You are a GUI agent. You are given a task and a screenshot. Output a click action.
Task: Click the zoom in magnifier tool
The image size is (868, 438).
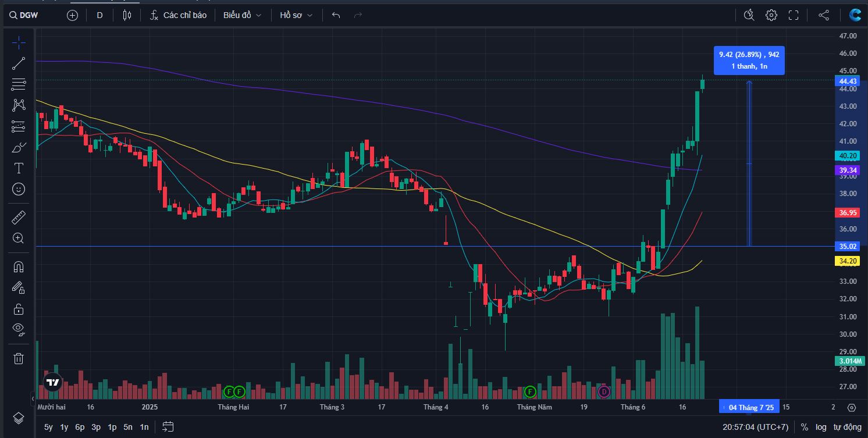[x=19, y=238]
